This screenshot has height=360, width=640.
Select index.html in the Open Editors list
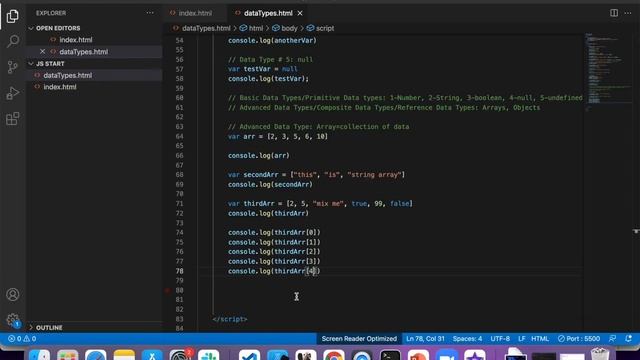click(76, 40)
